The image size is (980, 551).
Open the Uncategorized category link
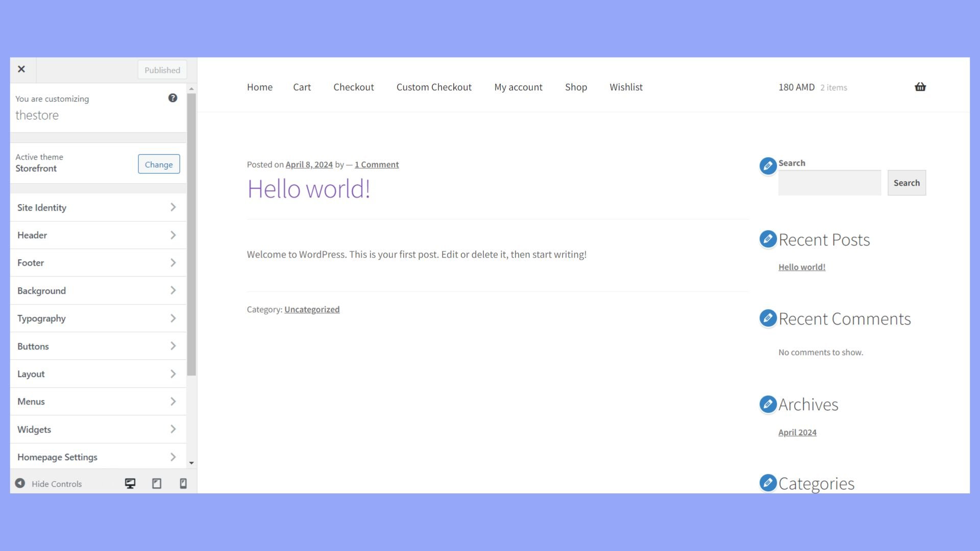click(x=312, y=309)
